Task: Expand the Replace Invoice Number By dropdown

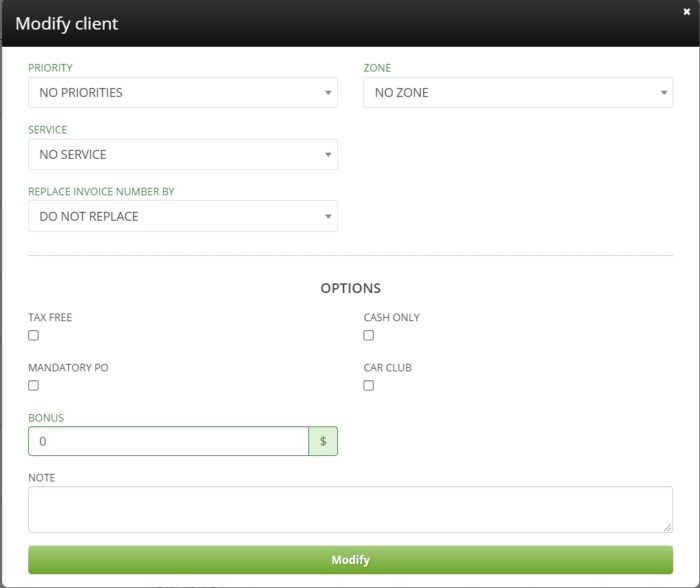Action: [183, 217]
